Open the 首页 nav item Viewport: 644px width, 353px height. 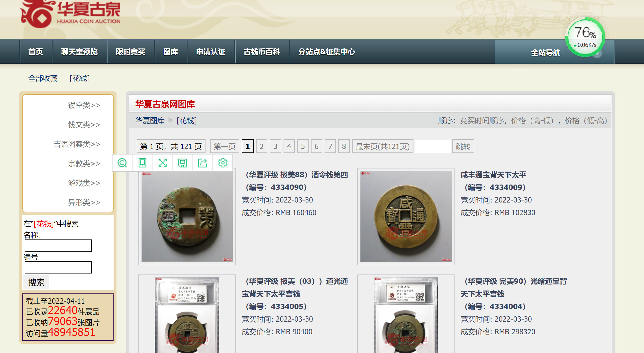pyautogui.click(x=36, y=52)
